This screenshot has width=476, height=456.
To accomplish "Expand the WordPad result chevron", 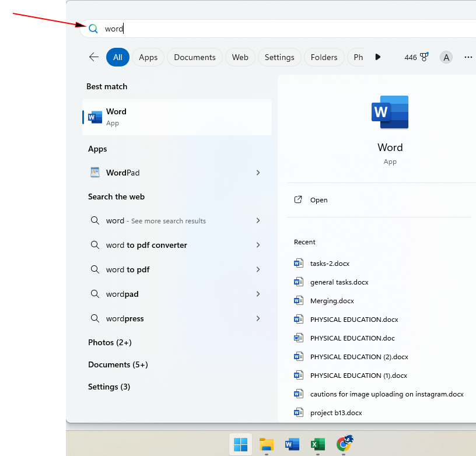I will [x=258, y=173].
